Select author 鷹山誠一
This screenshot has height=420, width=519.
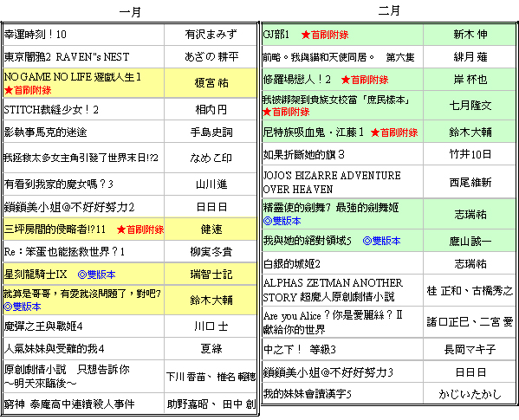(x=470, y=241)
